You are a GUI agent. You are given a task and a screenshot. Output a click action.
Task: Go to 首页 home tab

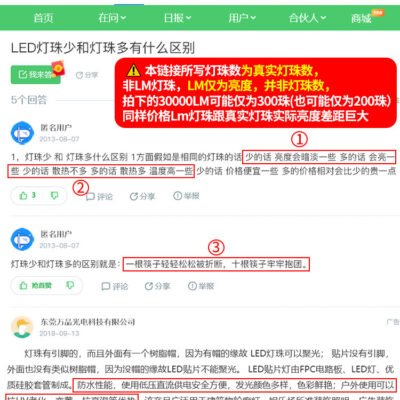[43, 18]
